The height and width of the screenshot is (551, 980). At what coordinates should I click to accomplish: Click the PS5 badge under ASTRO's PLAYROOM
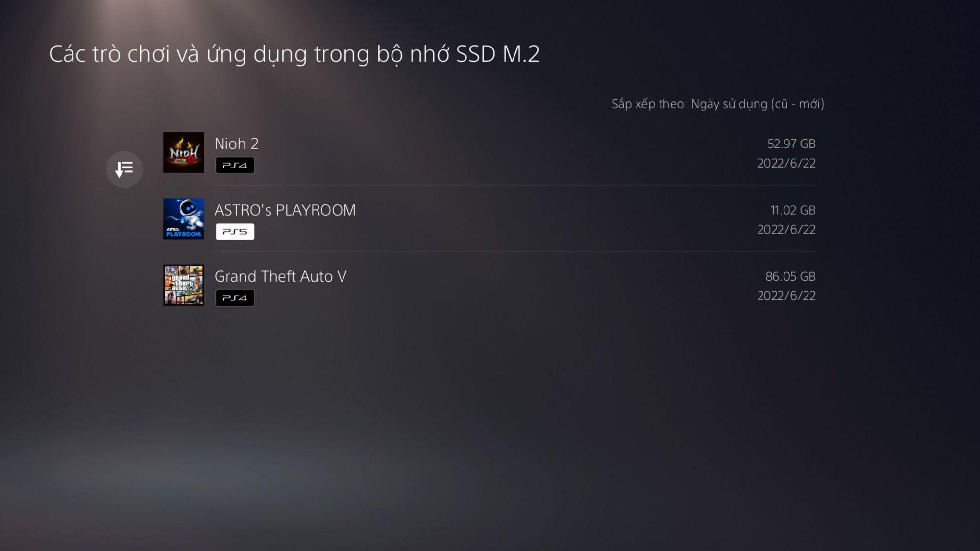(235, 231)
